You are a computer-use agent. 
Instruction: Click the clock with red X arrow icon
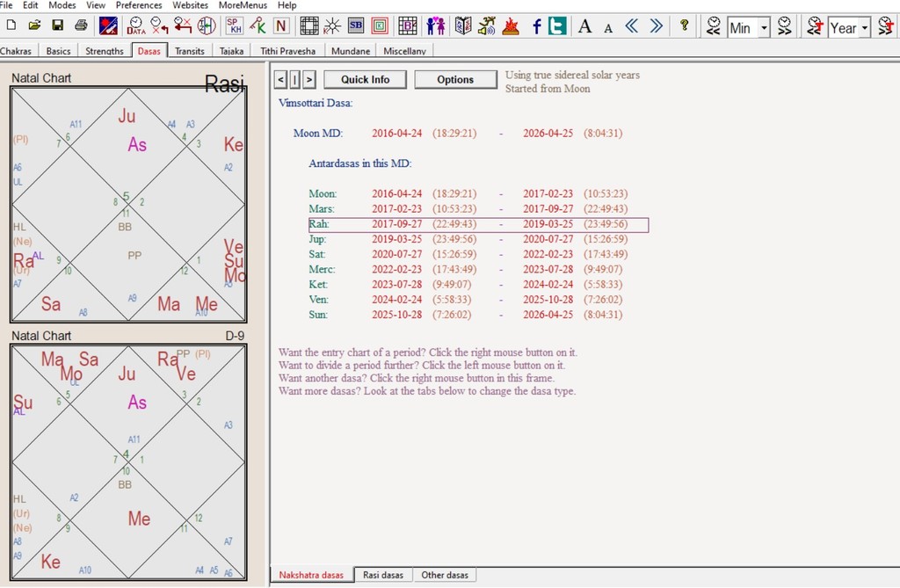[159, 25]
